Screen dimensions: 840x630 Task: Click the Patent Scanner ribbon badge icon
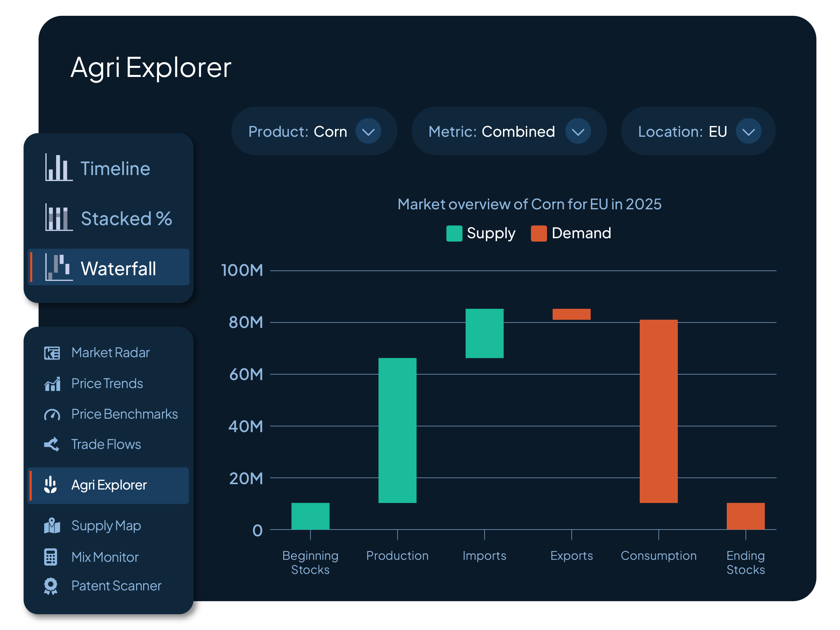click(51, 586)
